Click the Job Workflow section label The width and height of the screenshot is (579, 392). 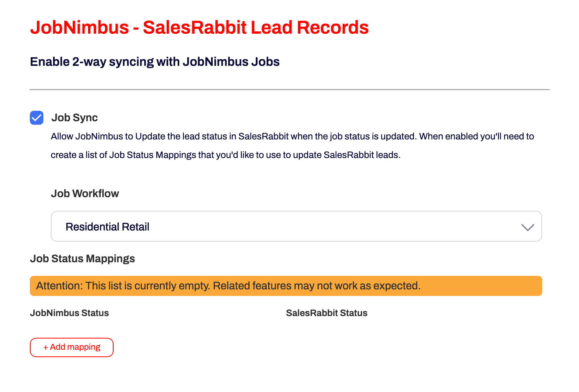85,193
